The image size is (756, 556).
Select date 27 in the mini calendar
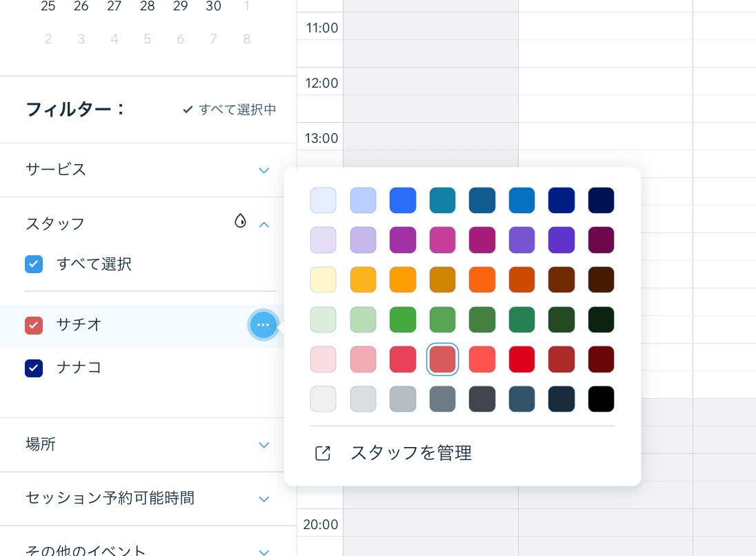coord(114,6)
